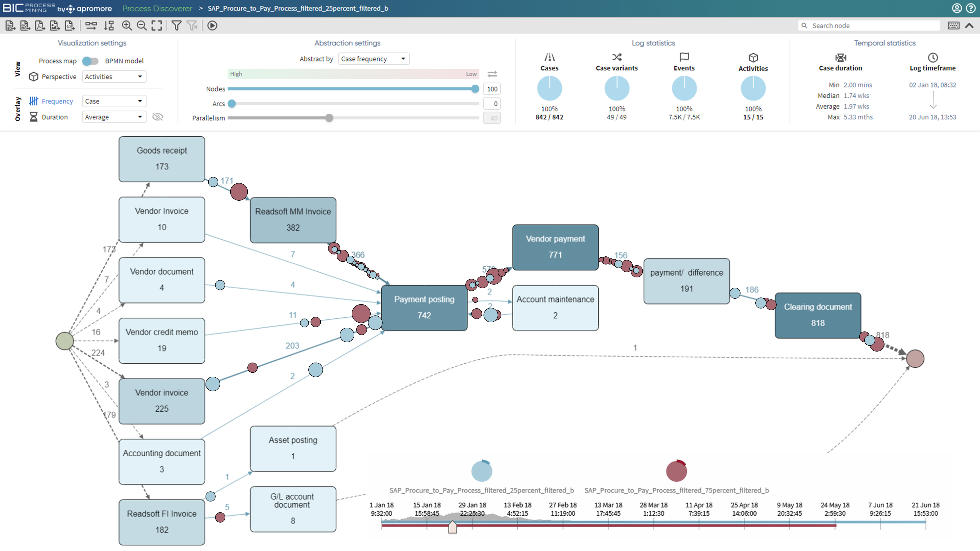Hide the Duration overlay with the eye icon
Screen dimensions: 980x551
[x=157, y=117]
